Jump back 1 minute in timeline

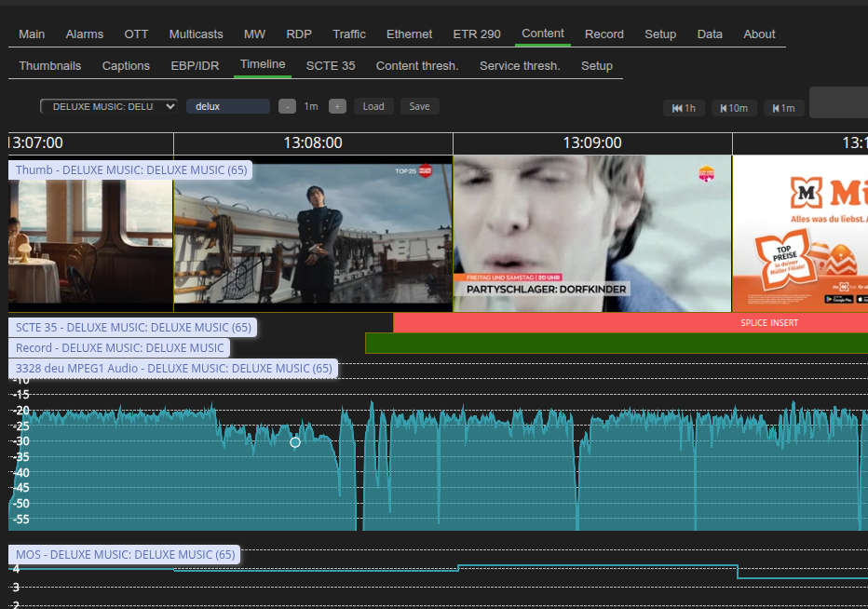(783, 108)
